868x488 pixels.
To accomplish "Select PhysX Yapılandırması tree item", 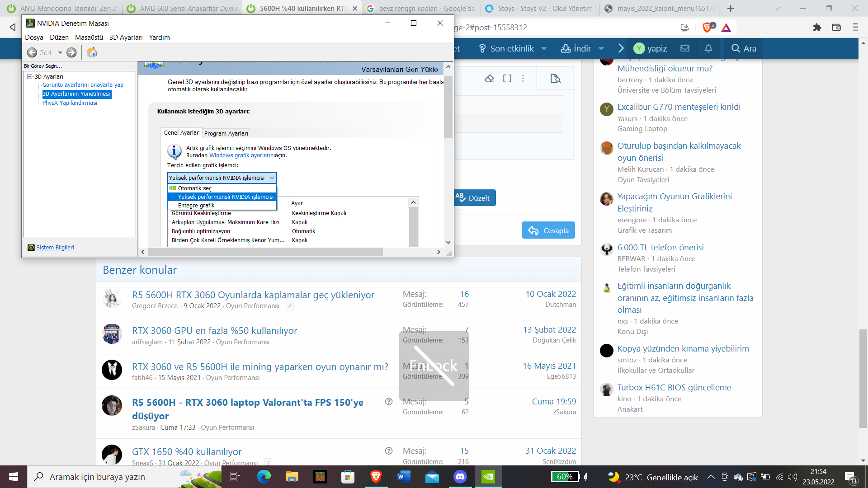I will click(x=70, y=103).
